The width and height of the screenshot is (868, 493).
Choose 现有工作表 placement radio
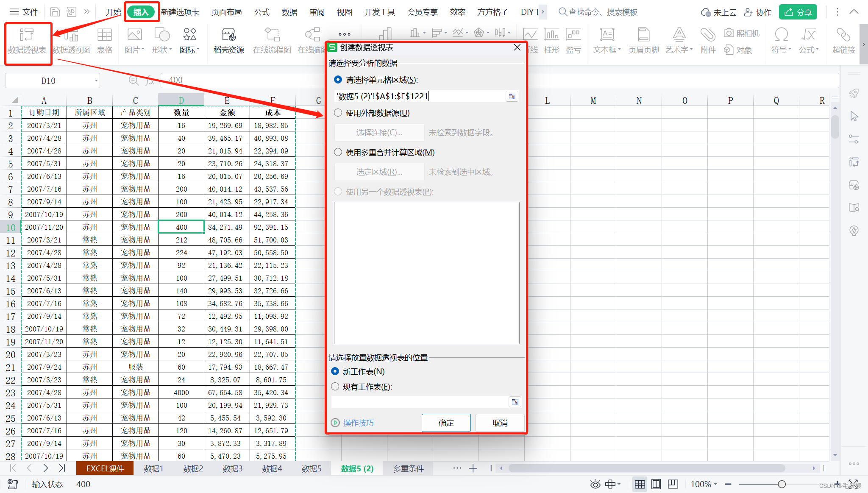coord(335,387)
